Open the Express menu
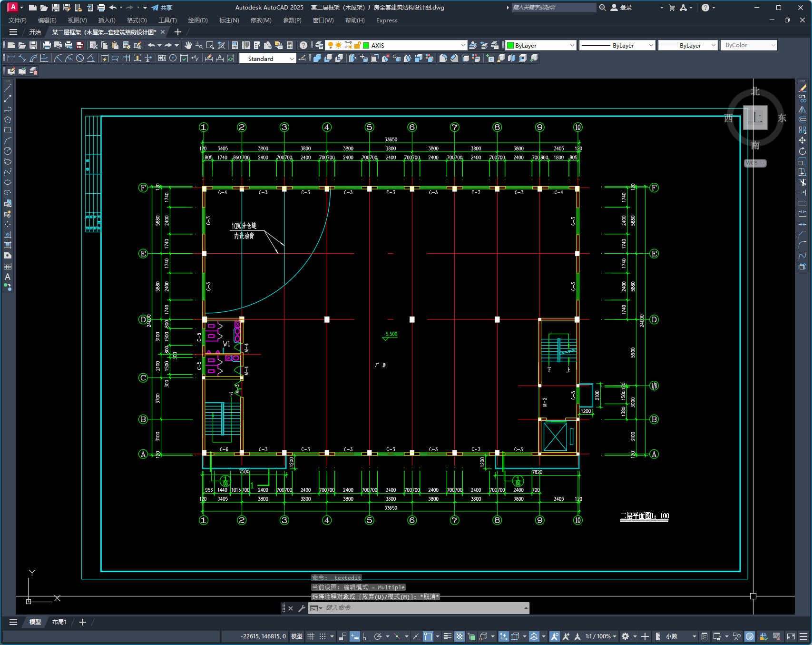 pyautogui.click(x=387, y=20)
